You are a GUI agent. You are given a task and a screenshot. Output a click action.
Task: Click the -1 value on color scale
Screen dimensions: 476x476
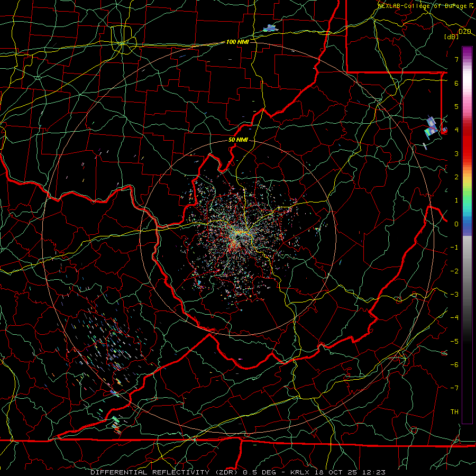[x=454, y=248]
